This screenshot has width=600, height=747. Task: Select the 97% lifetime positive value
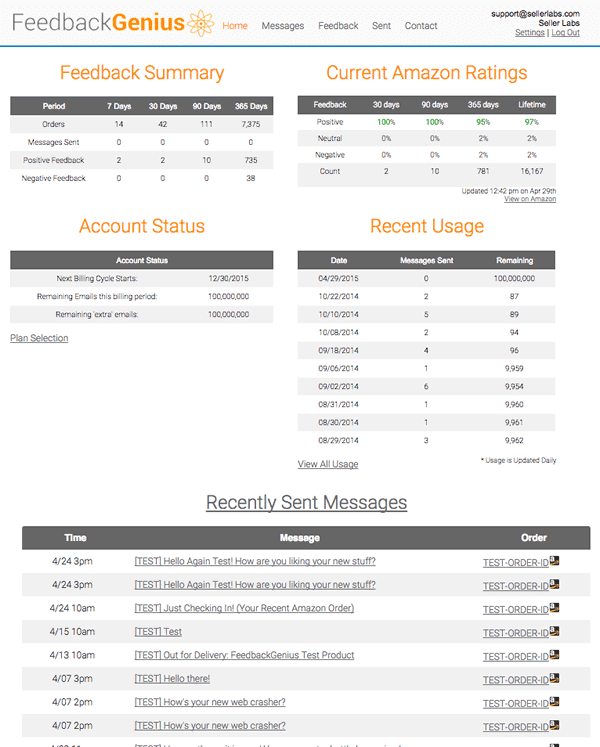coord(532,122)
